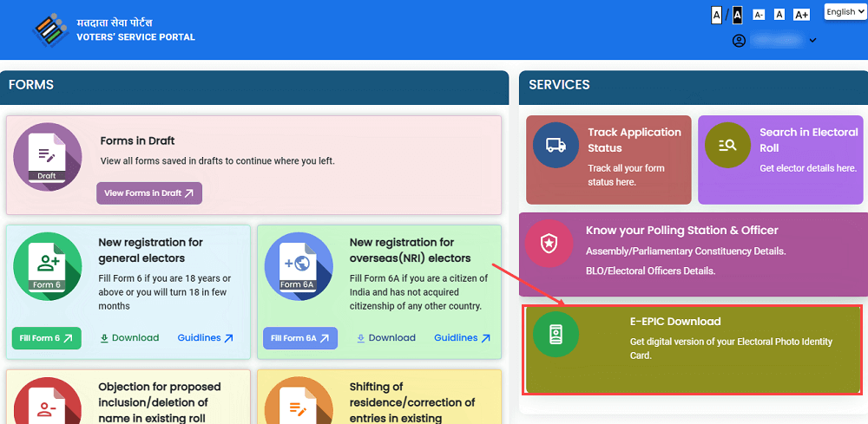Click the green Form 6 icon
868x424 pixels.
point(48,266)
